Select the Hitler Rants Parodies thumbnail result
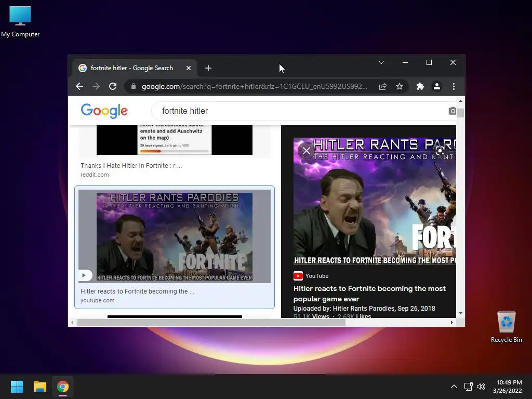532x399 pixels. (x=175, y=236)
